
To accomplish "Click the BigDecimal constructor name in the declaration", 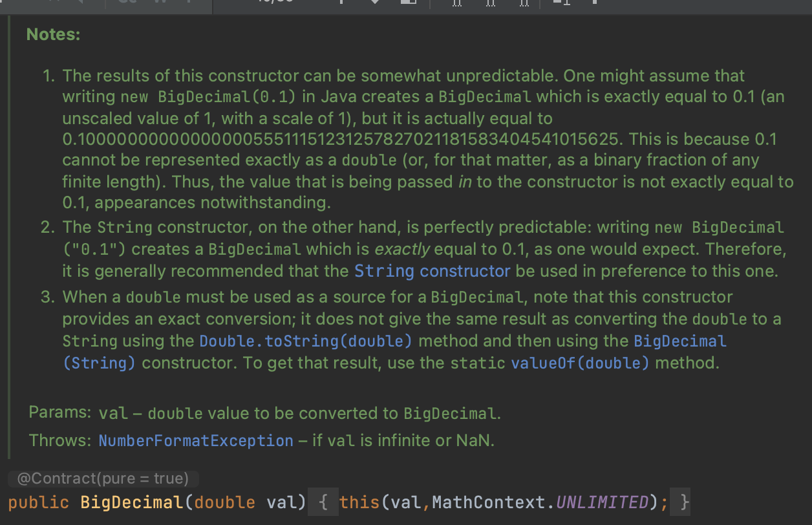I will [132, 502].
